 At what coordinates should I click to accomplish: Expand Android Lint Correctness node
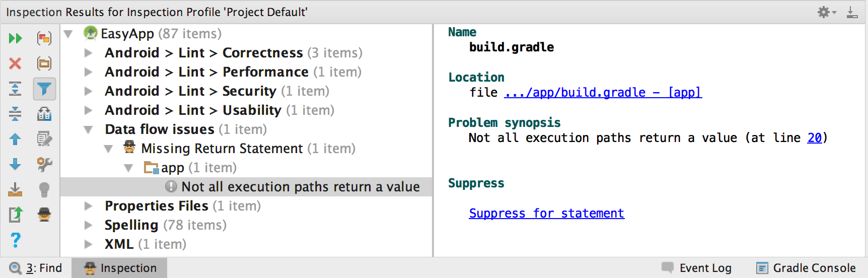coord(88,53)
